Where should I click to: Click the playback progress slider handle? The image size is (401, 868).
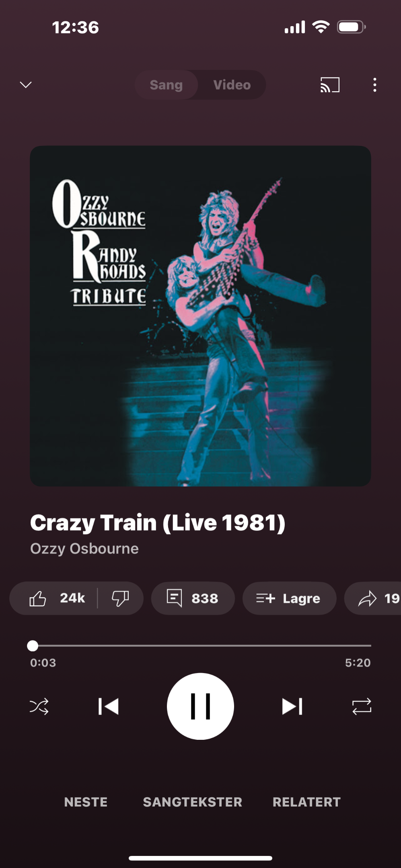pyautogui.click(x=33, y=646)
